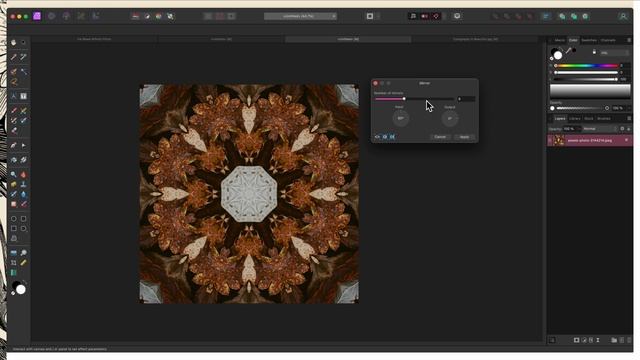Viewport: 640px width, 360px height.
Task: Switch to the Photo persona icon
Action: coord(37,16)
